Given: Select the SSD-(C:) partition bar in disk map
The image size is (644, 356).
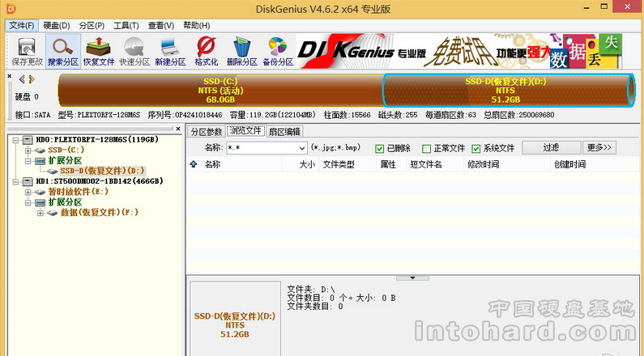Looking at the screenshot, I should pyautogui.click(x=220, y=91).
